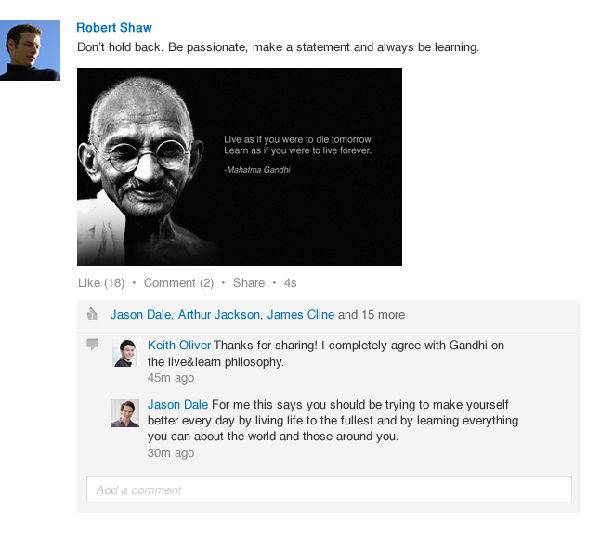Open the Gandhi quote image in the post

click(x=239, y=166)
